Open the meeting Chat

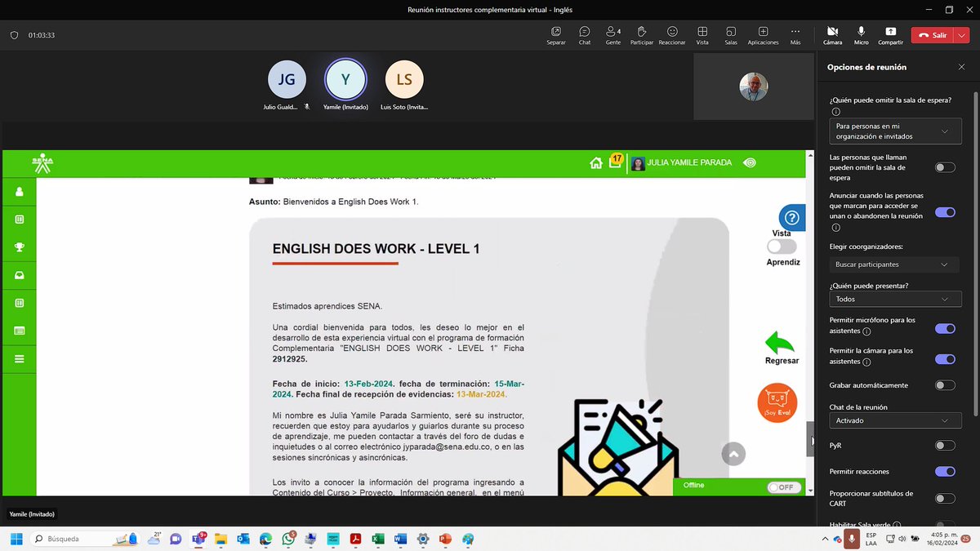point(585,32)
